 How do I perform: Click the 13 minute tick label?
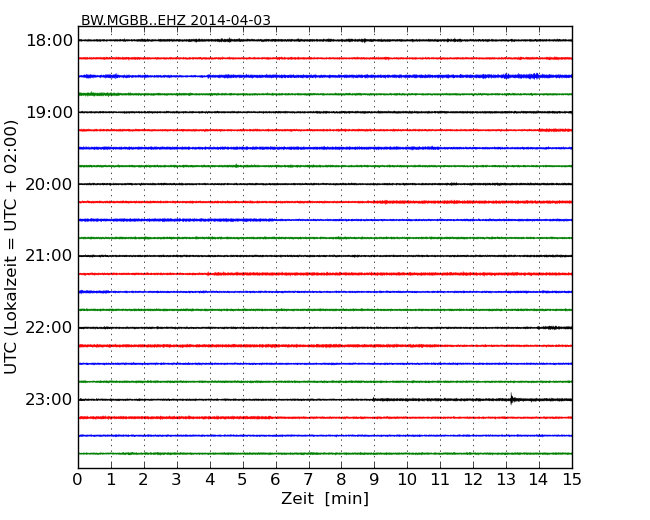[x=506, y=479]
